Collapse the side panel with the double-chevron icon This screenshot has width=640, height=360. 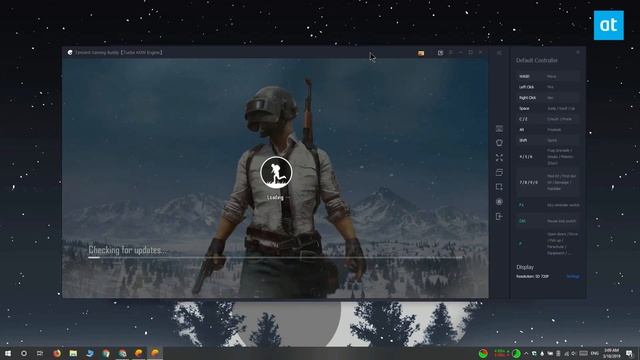click(x=499, y=53)
